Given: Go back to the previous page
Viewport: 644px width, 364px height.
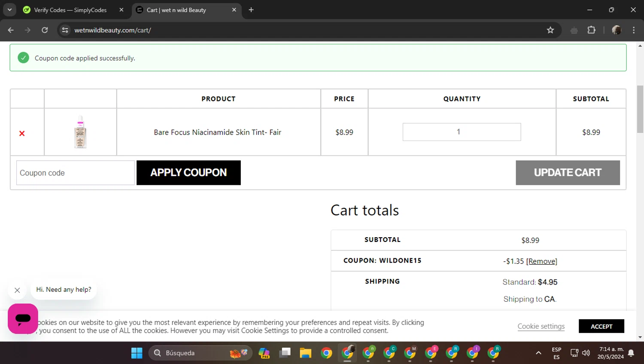Looking at the screenshot, I should click(x=11, y=30).
